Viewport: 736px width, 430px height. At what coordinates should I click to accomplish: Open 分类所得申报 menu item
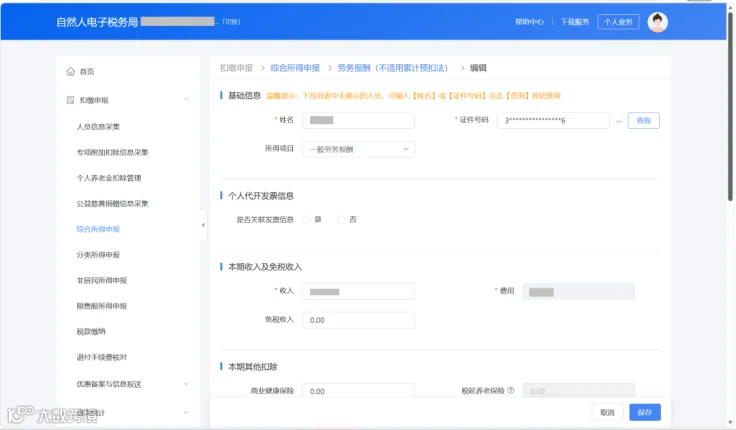click(98, 255)
